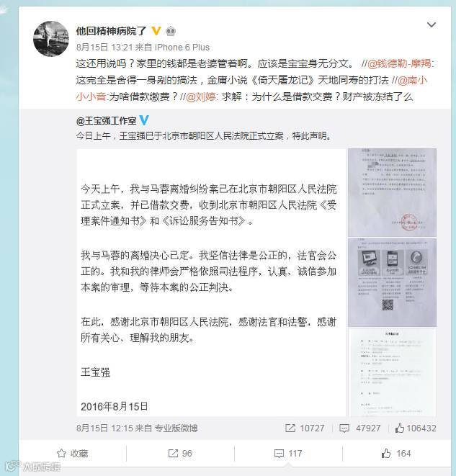This screenshot has height=476, width=456.
Task: Open the post options chevron menu
Action: 431,24
